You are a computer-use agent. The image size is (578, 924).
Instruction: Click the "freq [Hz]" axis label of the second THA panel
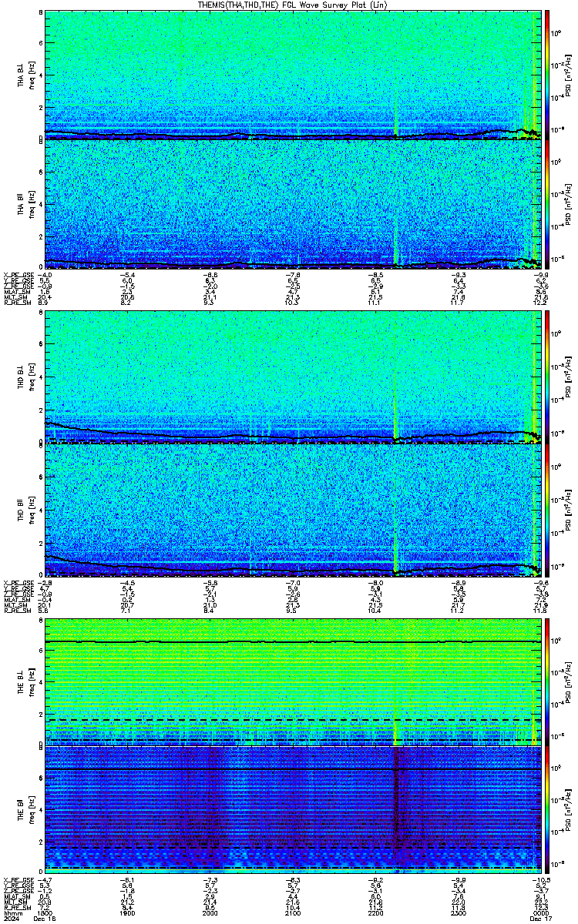click(x=31, y=204)
